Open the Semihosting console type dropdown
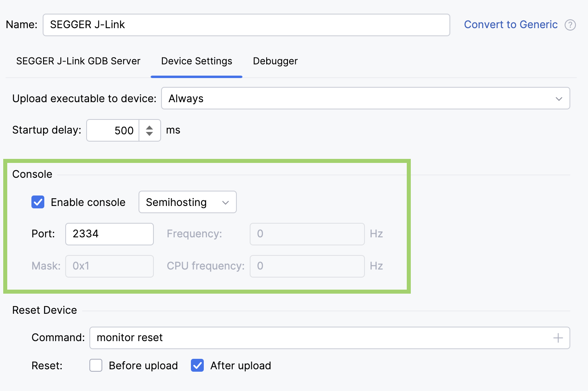Screen dimensions: 588x391 click(x=187, y=202)
